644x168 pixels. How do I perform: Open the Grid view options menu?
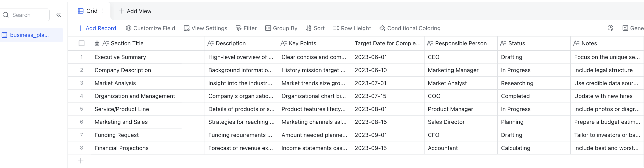pos(103,11)
